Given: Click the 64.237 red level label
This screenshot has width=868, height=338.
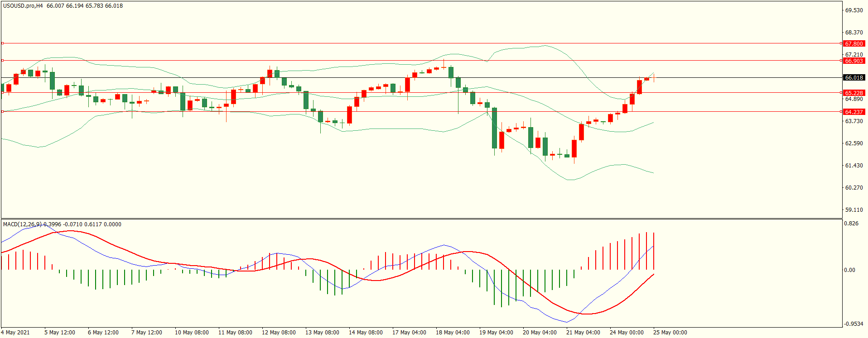Looking at the screenshot, I should pyautogui.click(x=854, y=112).
